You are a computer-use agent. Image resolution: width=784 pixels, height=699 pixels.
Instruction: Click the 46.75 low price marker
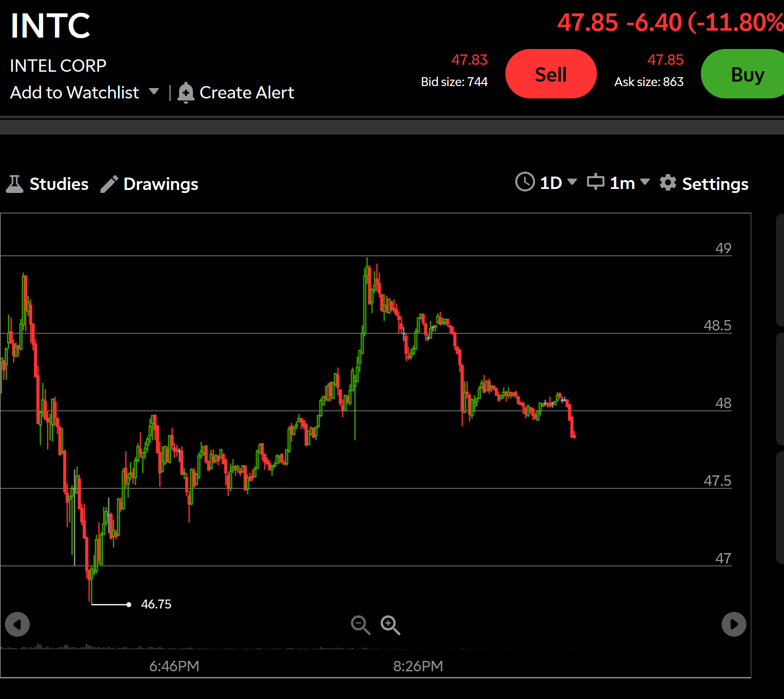(x=156, y=604)
